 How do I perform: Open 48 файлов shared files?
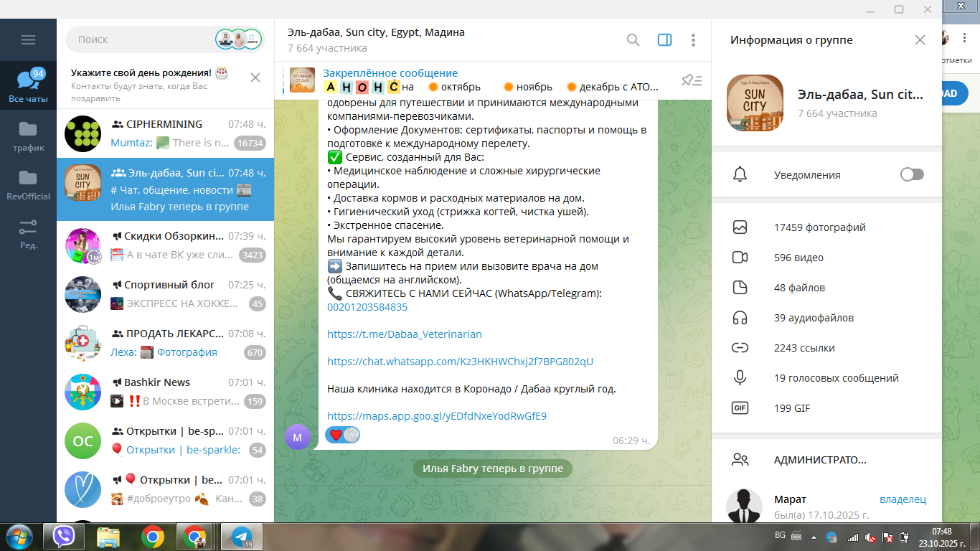[826, 288]
